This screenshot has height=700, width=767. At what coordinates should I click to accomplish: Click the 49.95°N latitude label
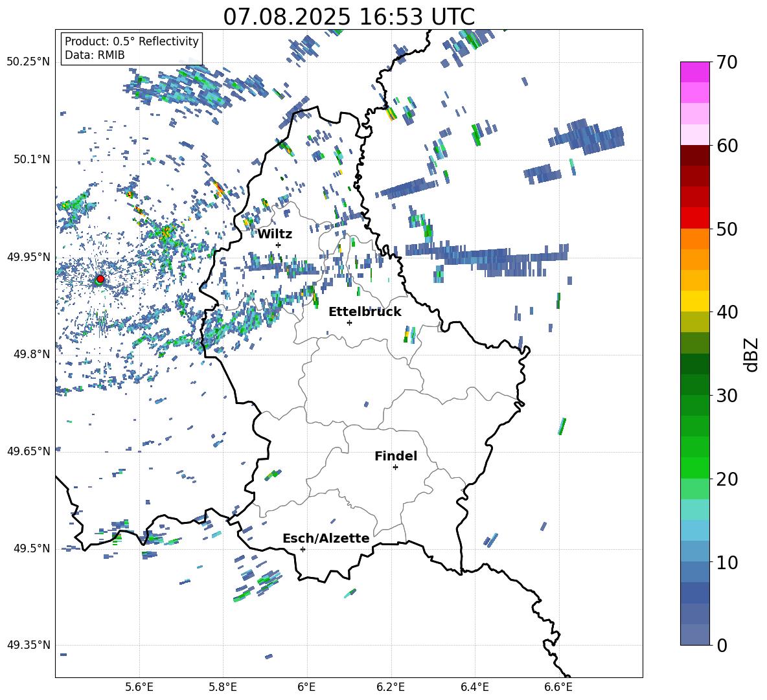coord(29,256)
